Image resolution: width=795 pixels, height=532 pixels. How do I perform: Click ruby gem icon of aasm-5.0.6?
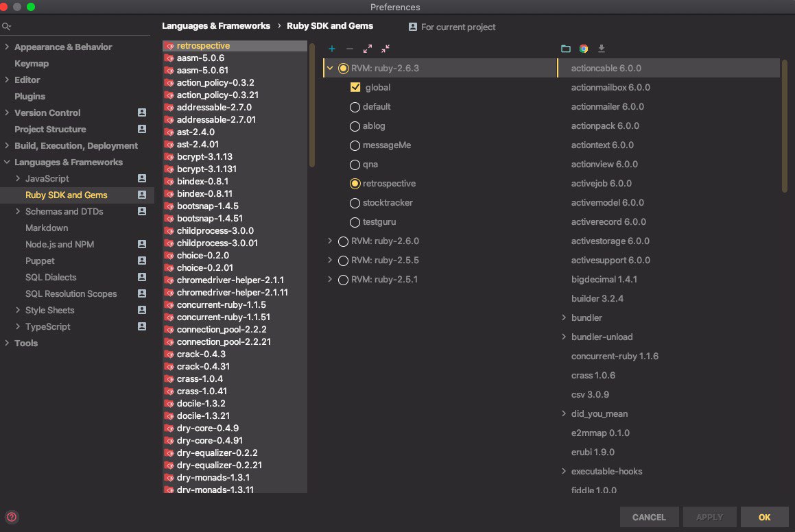point(169,58)
